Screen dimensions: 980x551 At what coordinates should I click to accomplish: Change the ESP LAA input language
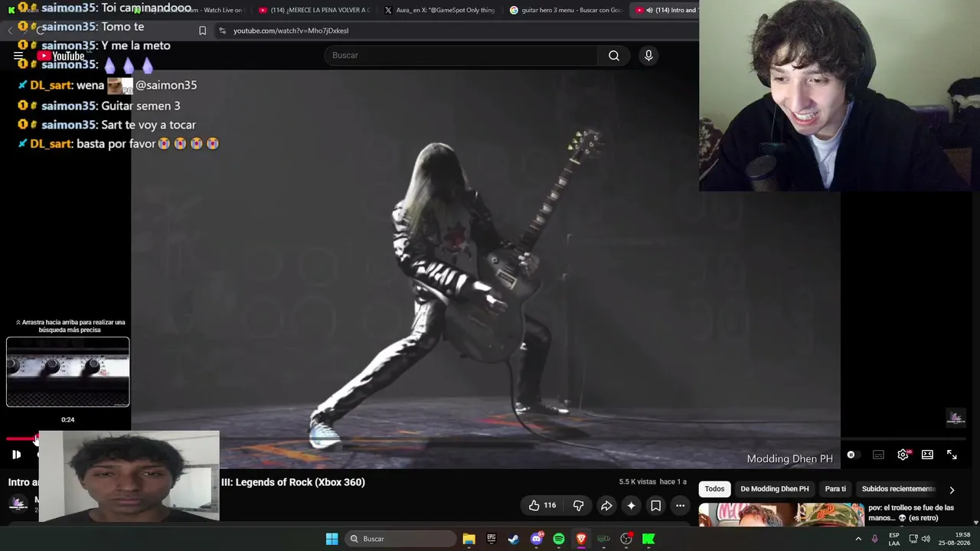[x=894, y=539]
